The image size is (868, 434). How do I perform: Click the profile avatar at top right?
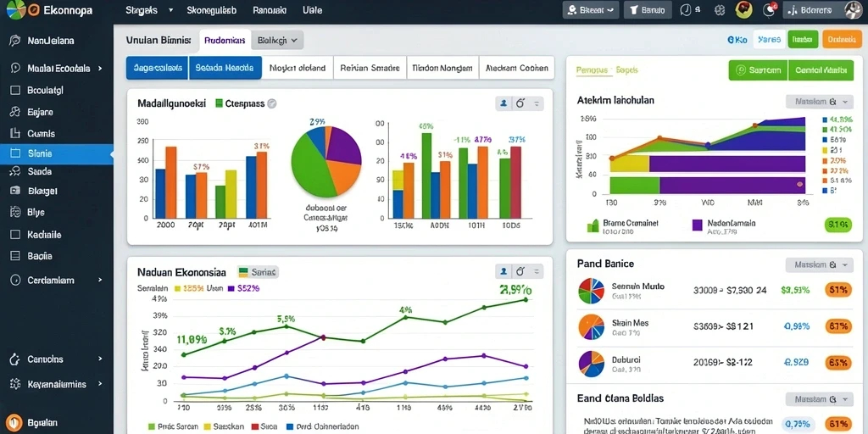click(853, 9)
